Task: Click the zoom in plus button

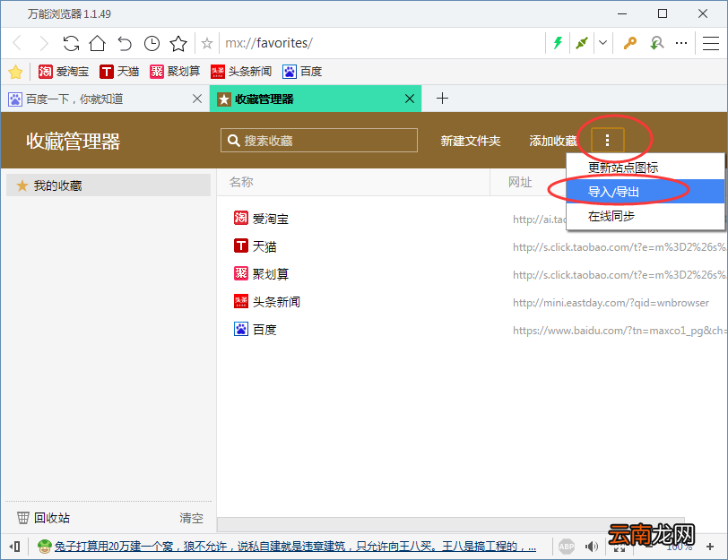Action: (x=710, y=547)
